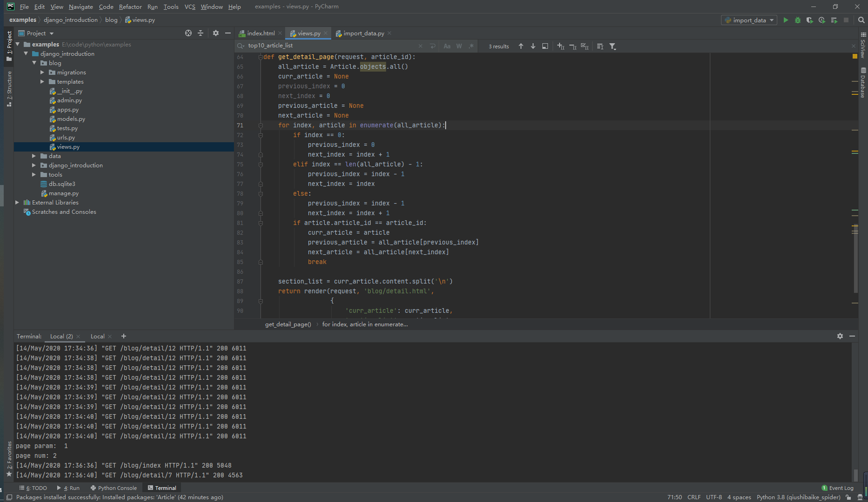Screen dimensions: 868x502
Task: Clear the search text with the x icon
Action: (x=421, y=46)
